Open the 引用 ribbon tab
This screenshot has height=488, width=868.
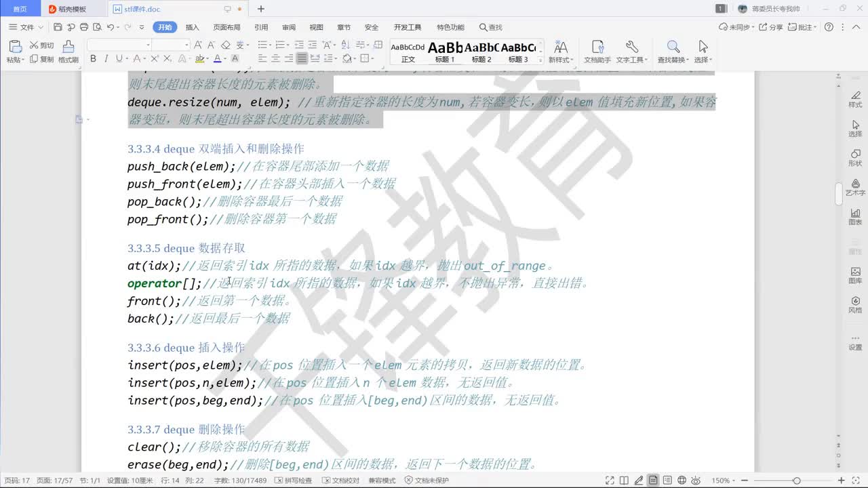261,27
